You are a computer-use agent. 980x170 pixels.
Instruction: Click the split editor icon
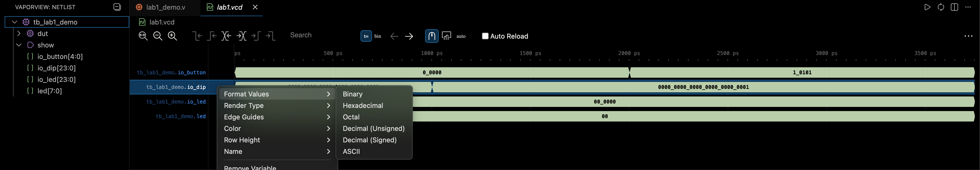coord(954,7)
